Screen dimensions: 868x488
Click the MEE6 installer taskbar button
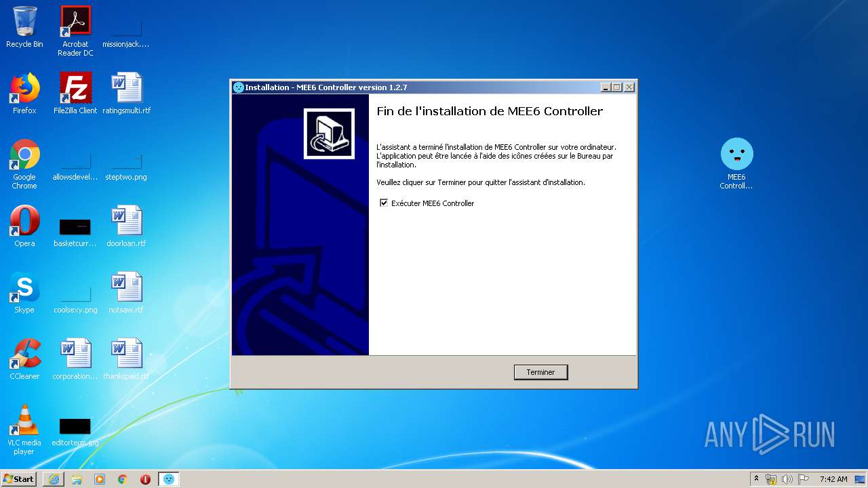(x=169, y=479)
